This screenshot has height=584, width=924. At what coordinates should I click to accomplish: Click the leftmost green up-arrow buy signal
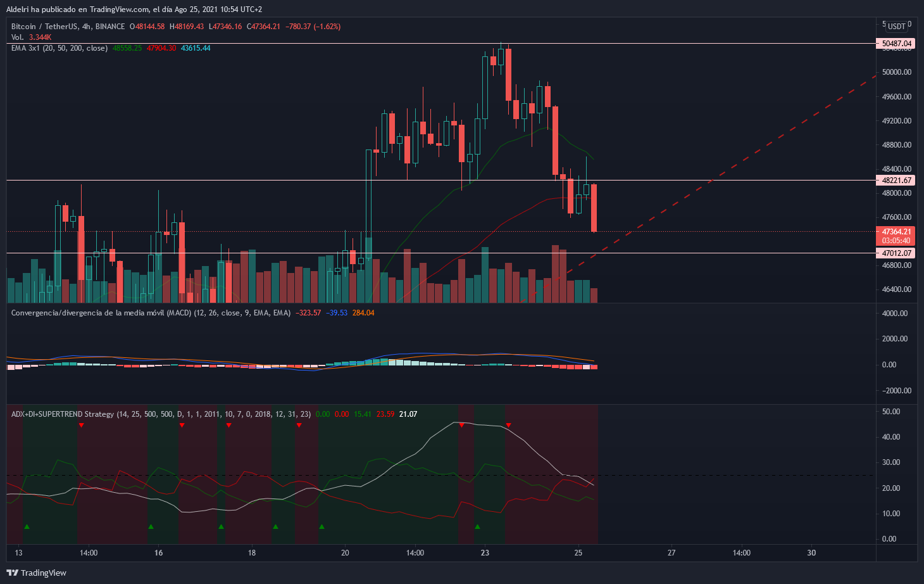pos(27,526)
